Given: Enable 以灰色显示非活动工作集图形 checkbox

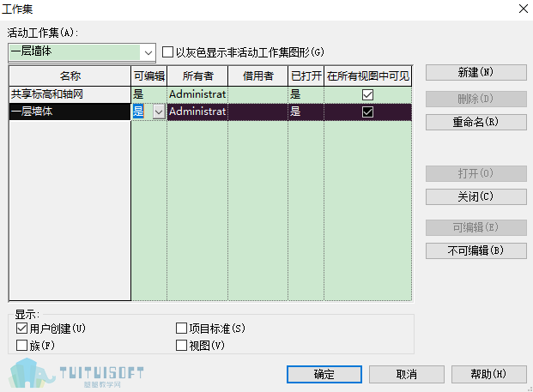Looking at the screenshot, I should 167,52.
